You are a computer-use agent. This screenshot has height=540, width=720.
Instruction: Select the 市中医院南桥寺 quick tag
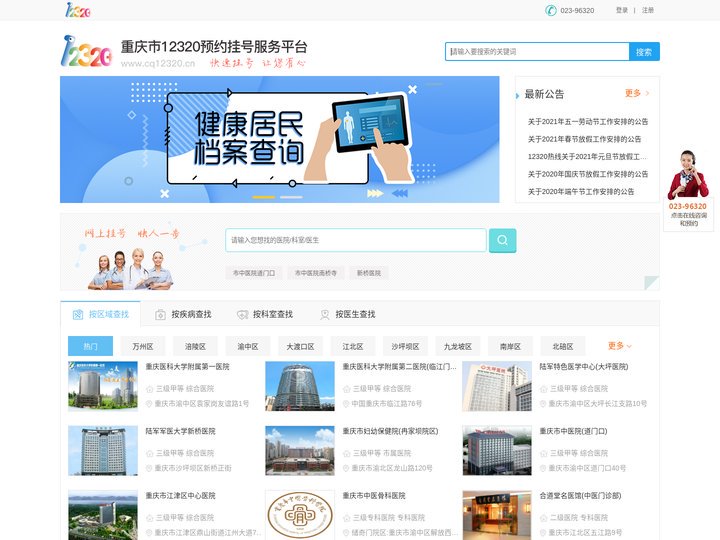point(315,273)
